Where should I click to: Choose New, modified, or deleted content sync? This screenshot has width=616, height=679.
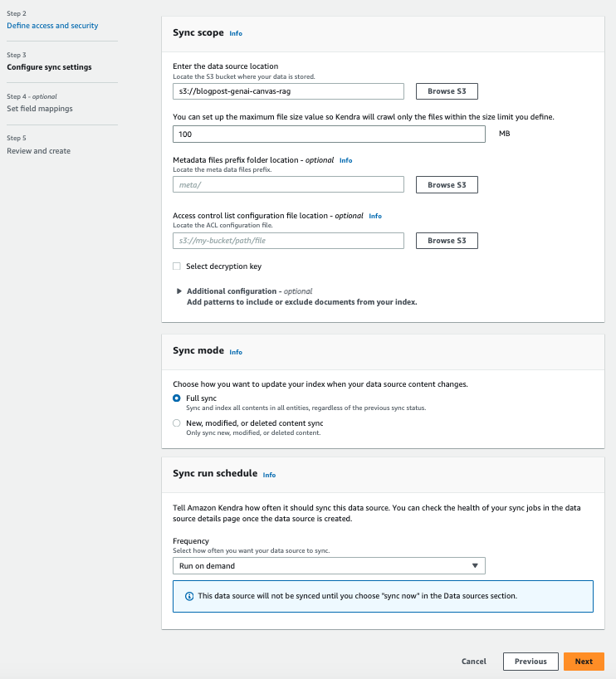pyautogui.click(x=177, y=423)
